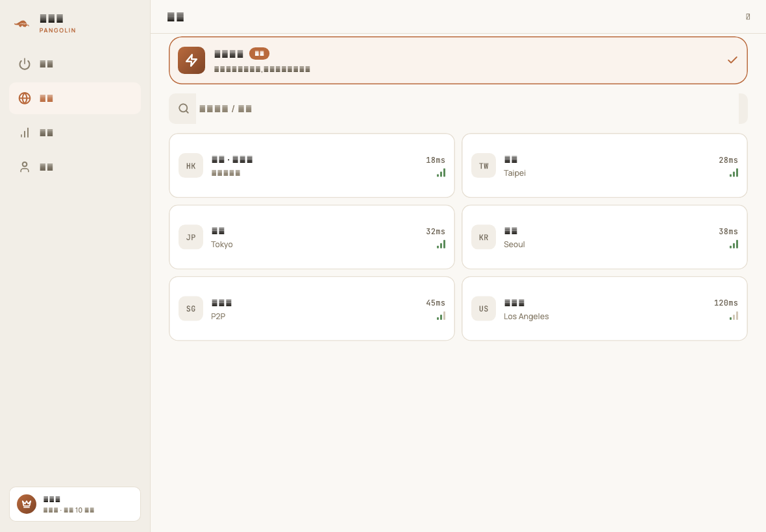Viewport: 766px width, 532px height.
Task: Click the orange badge on the lightning card
Action: [x=260, y=53]
